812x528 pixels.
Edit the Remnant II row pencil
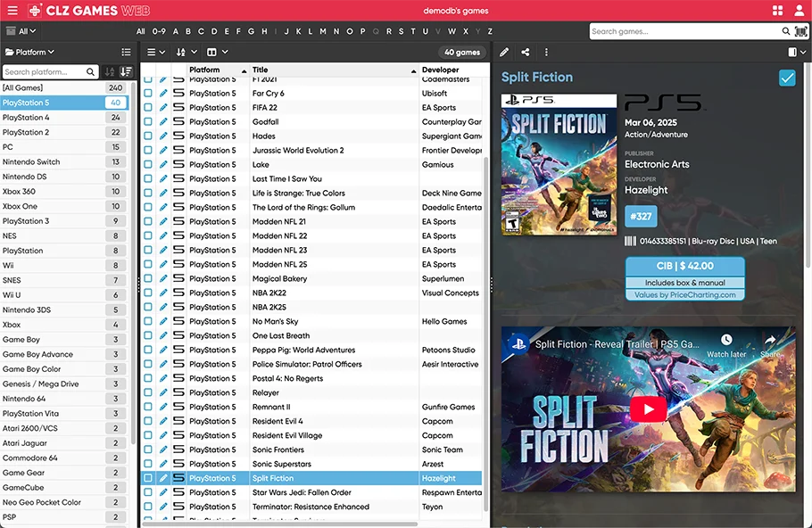point(163,407)
